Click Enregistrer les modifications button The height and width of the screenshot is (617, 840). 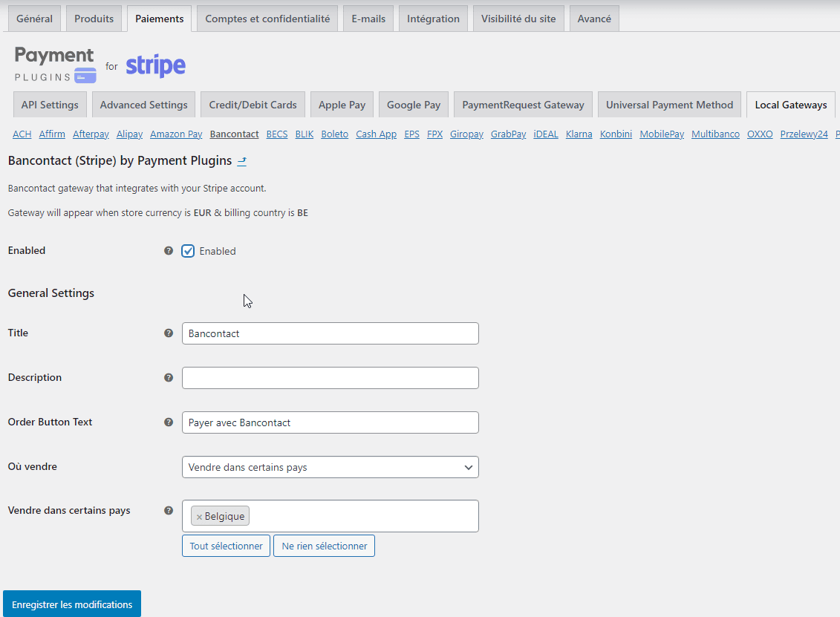(71, 604)
